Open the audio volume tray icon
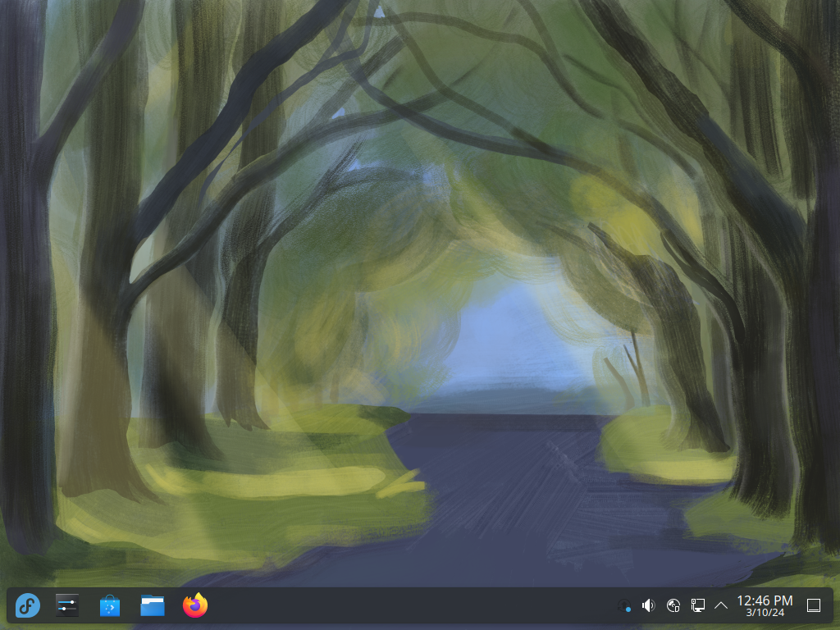 (649, 605)
